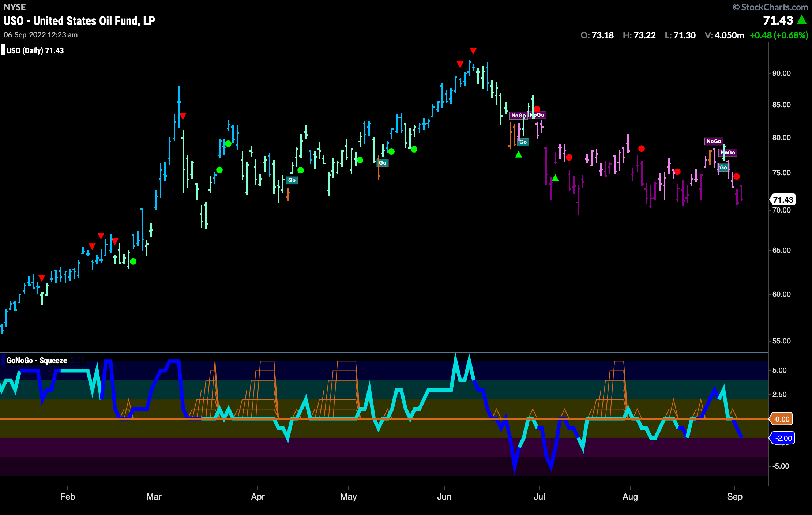Image resolution: width=812 pixels, height=515 pixels.
Task: Click the Apr date axis label
Action: point(258,497)
